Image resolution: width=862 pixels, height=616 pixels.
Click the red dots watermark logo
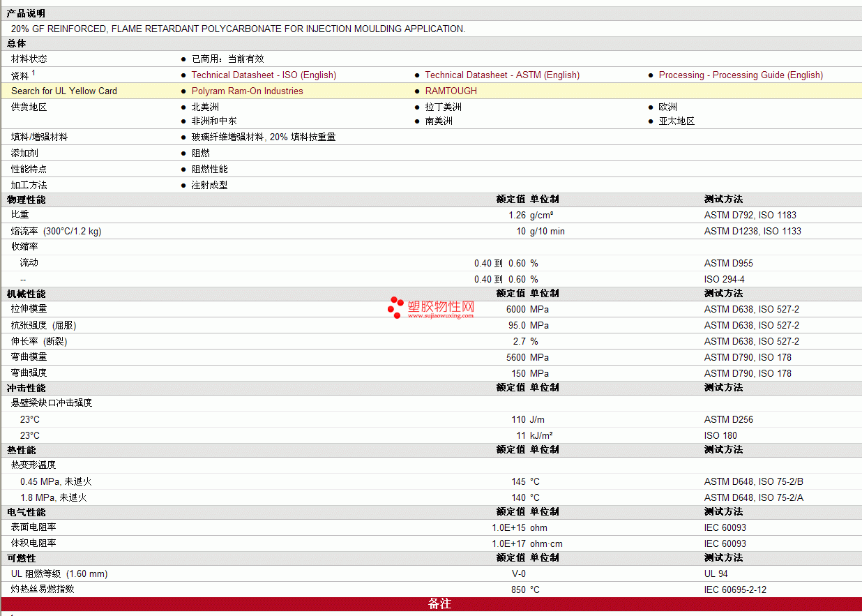tap(395, 308)
